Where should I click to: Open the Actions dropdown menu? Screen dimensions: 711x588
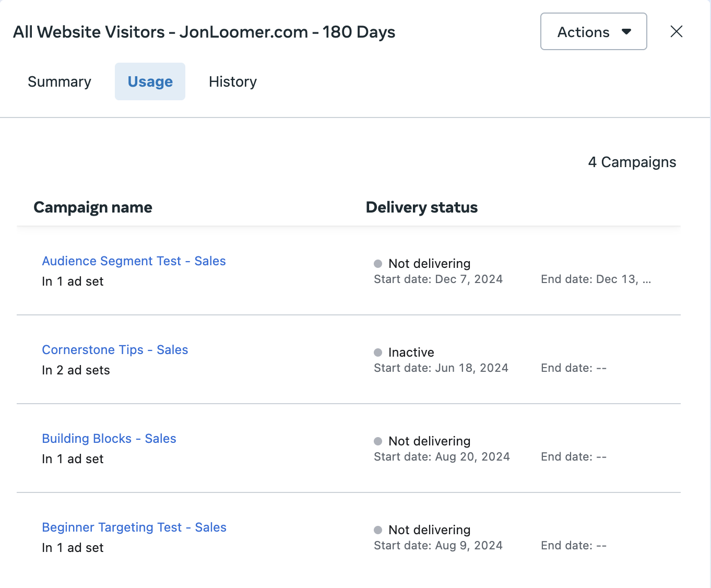(x=594, y=31)
